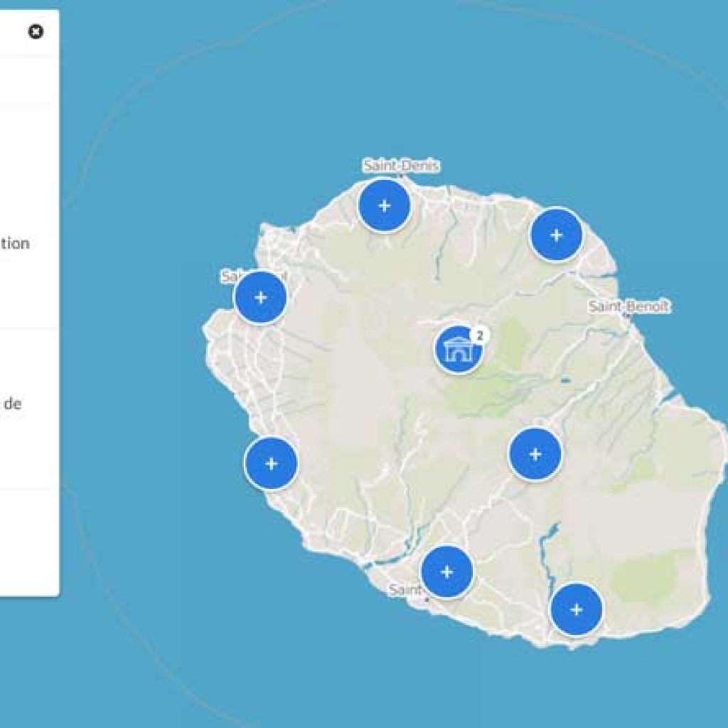Expand the inland plus marker south of Saint-Benoît
728x728 pixels.
point(535,454)
